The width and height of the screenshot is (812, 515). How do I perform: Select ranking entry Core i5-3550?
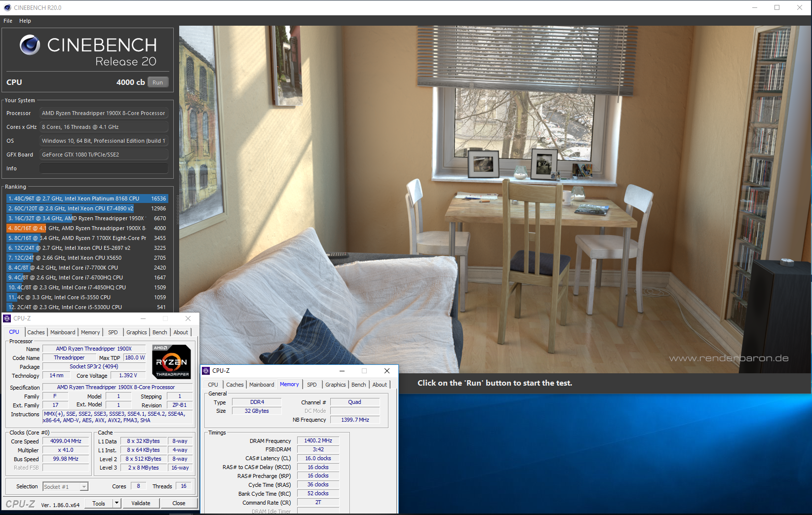pyautogui.click(x=87, y=297)
